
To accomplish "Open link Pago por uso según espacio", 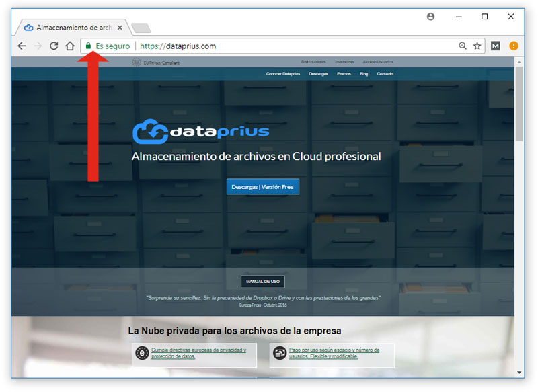I will pos(334,353).
